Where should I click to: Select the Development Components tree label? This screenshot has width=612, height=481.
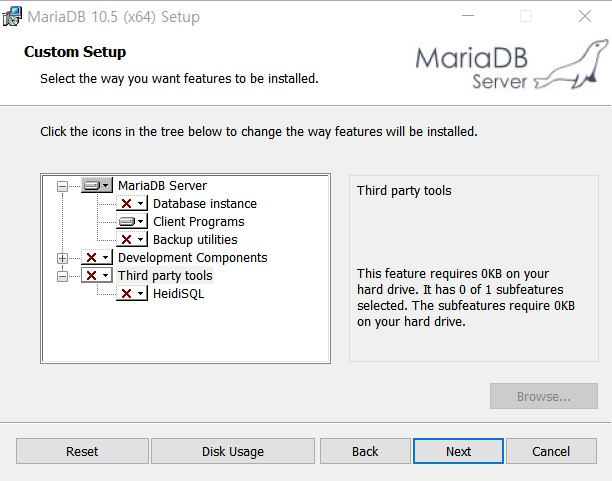(193, 257)
